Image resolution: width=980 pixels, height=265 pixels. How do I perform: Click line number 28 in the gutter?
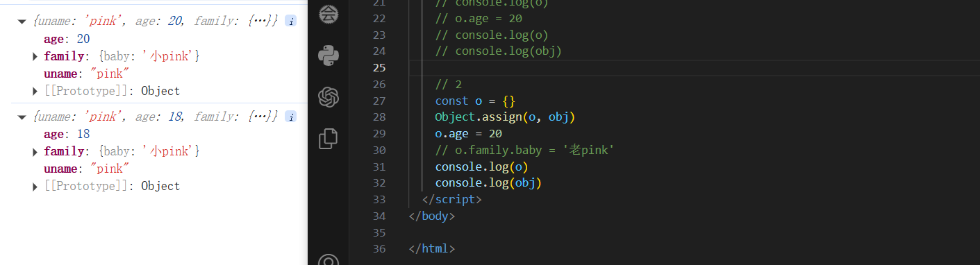click(379, 117)
